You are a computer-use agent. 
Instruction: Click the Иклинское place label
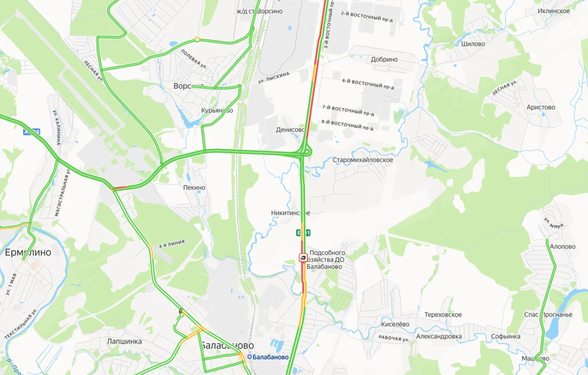click(x=554, y=11)
